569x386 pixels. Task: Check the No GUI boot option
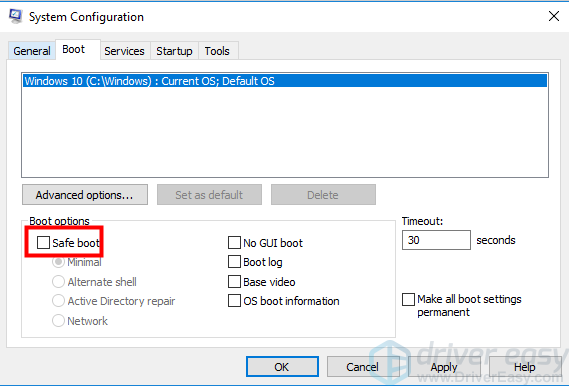point(234,243)
